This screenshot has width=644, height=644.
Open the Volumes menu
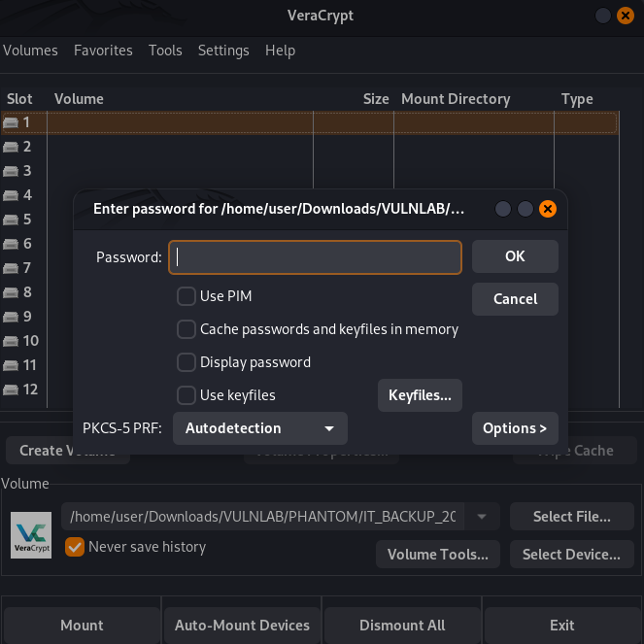pos(30,51)
